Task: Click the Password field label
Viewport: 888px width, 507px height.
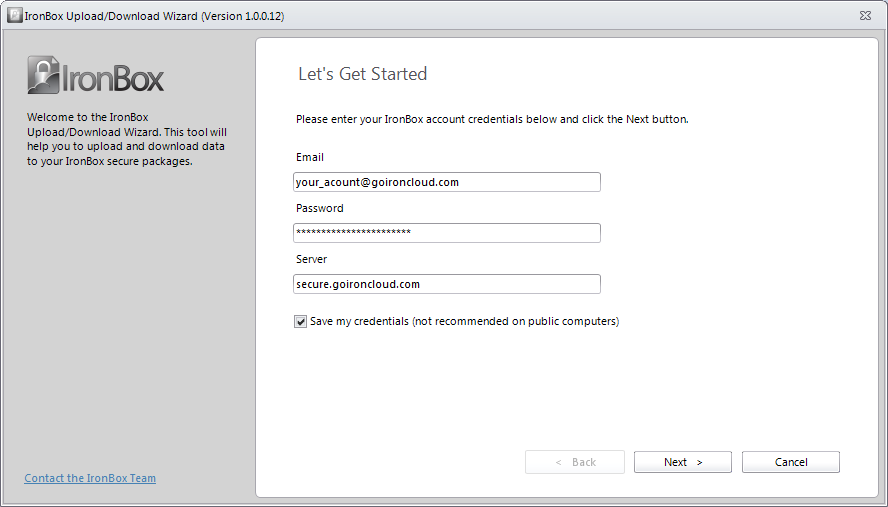Action: tap(319, 208)
